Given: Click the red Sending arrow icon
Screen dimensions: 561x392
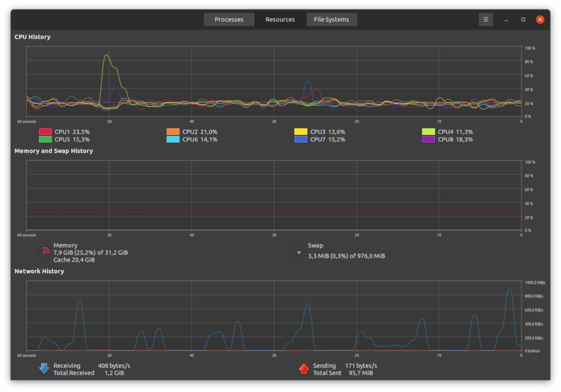Looking at the screenshot, I should [304, 368].
